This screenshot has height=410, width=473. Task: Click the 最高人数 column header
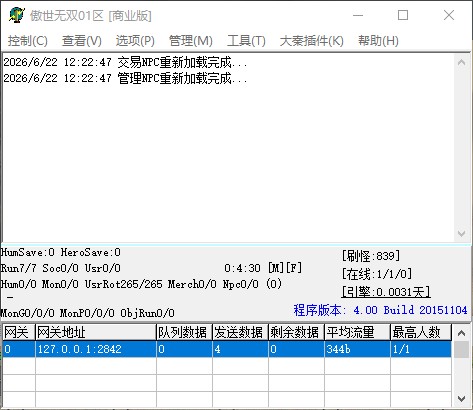tap(421, 332)
